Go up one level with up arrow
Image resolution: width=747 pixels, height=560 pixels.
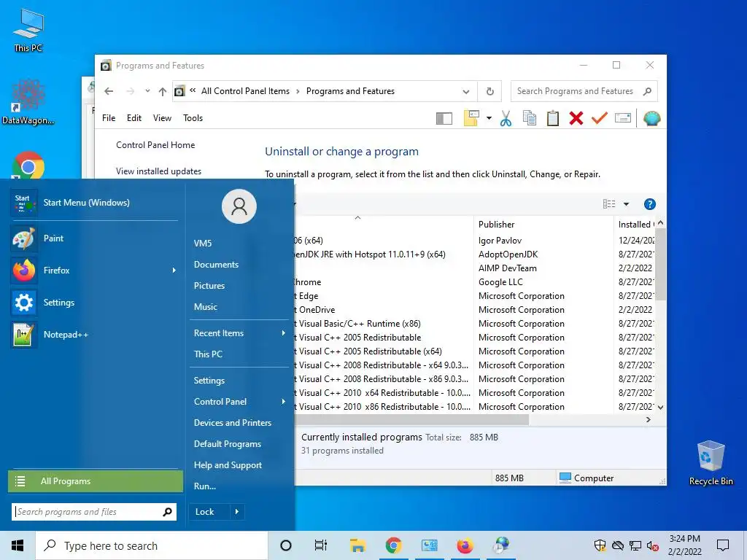point(163,91)
